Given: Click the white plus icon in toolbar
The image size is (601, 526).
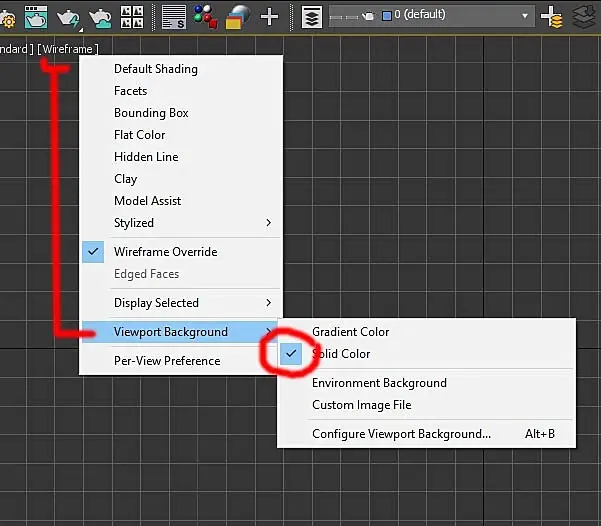Looking at the screenshot, I should click(269, 17).
